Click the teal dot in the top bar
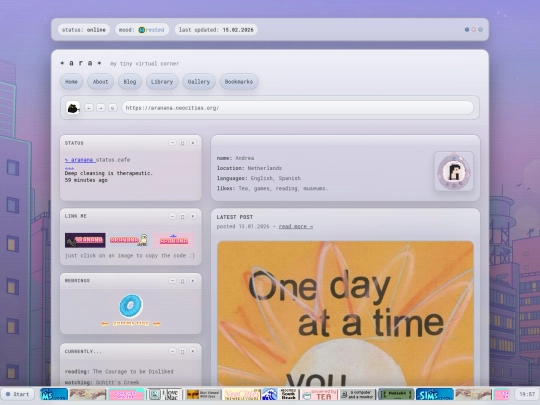Image resolution: width=540 pixels, height=405 pixels. (480, 30)
